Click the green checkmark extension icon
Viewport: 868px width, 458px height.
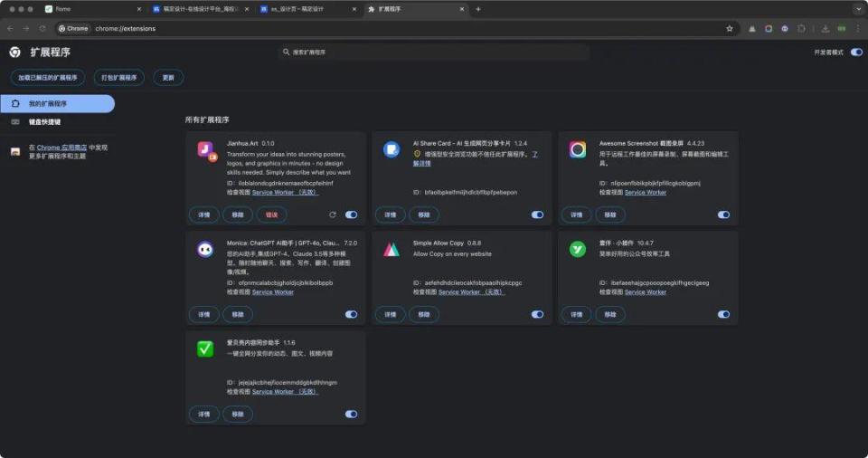[205, 349]
